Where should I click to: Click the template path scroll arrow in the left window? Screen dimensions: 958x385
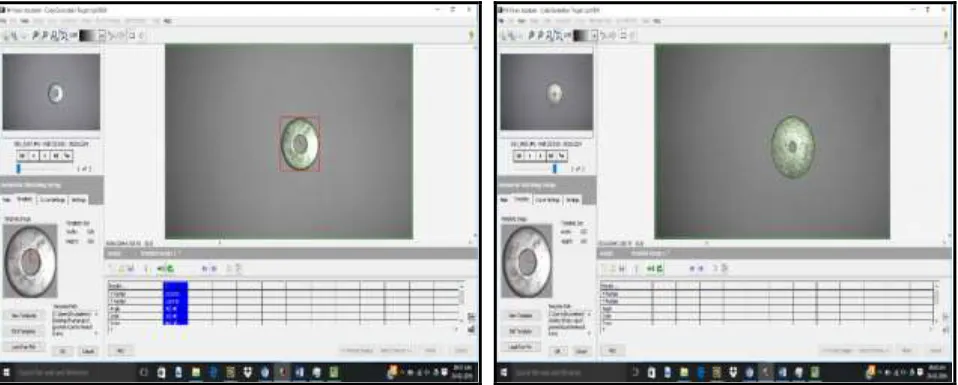point(95,315)
